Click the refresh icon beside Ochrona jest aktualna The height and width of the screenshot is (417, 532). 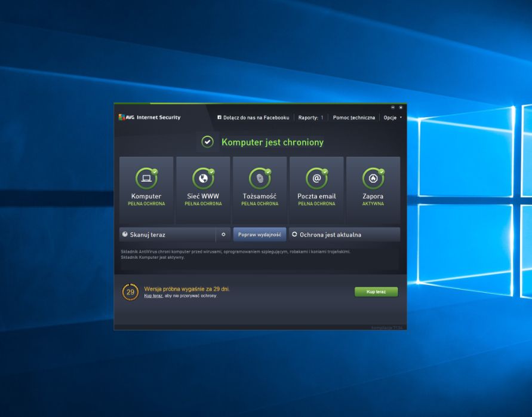[x=294, y=234]
